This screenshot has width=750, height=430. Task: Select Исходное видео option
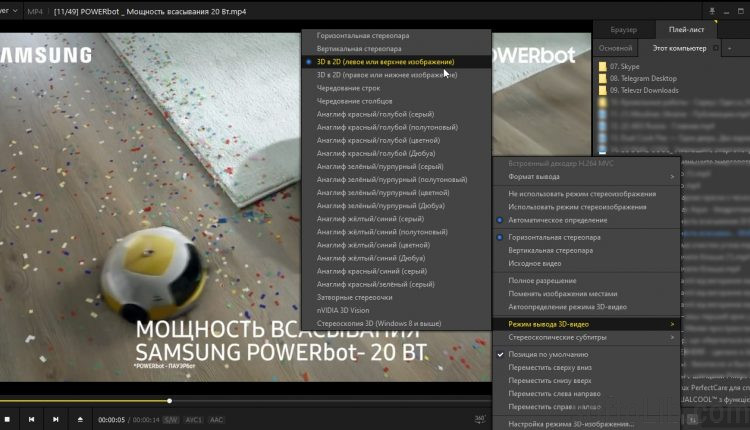(586, 264)
